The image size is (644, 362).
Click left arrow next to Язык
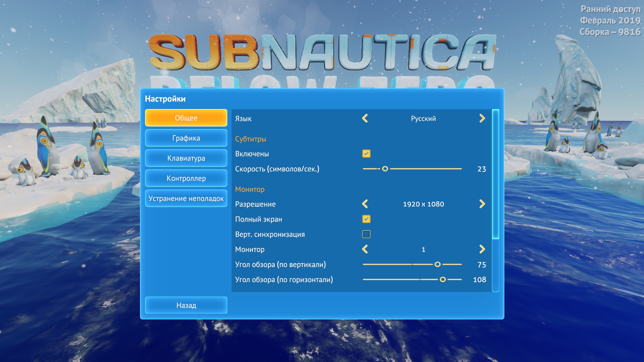click(365, 118)
